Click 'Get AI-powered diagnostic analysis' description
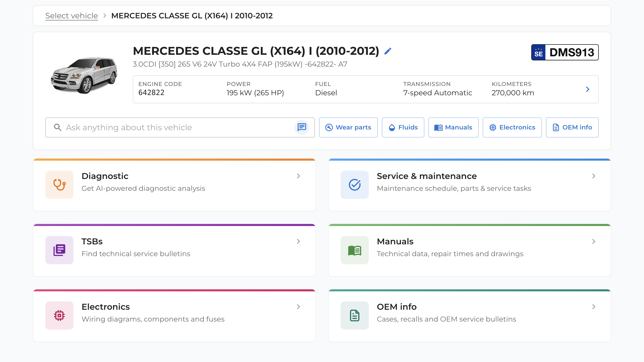 pos(143,188)
